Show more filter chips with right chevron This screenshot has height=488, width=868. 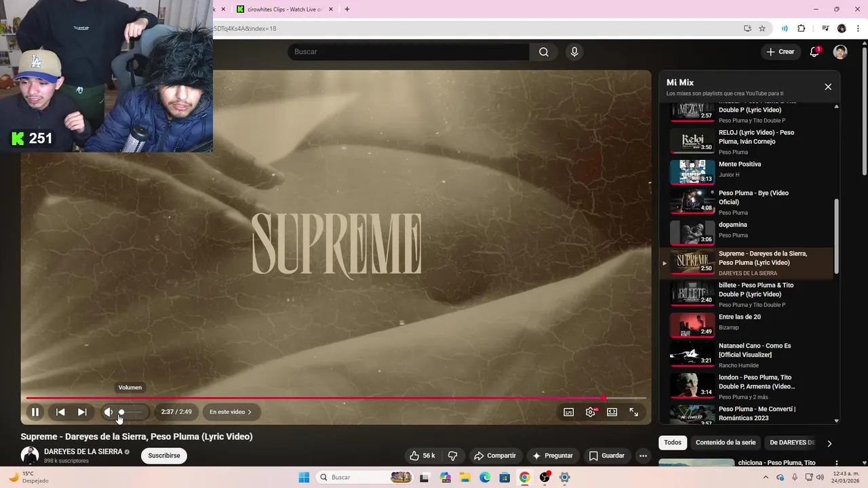[x=829, y=443]
